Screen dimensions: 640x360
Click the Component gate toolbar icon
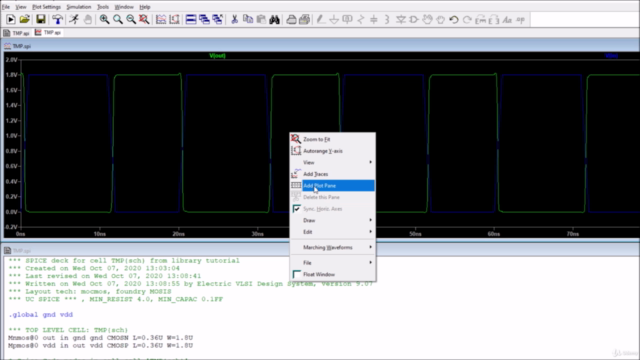click(x=414, y=19)
